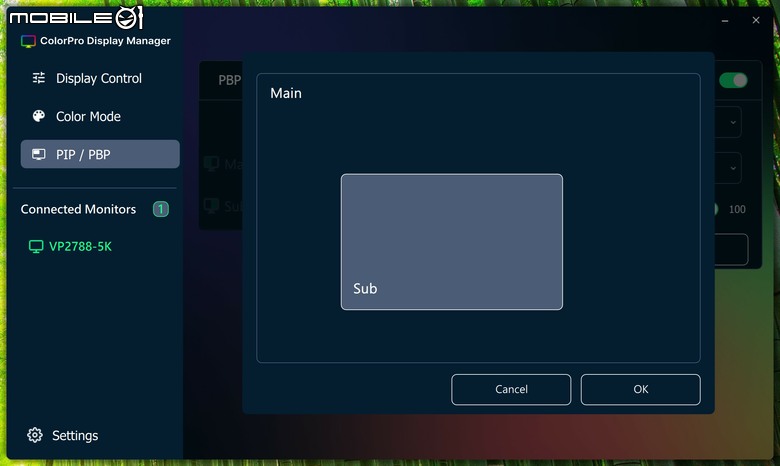
Task: Click the slider value 100
Action: tap(737, 209)
